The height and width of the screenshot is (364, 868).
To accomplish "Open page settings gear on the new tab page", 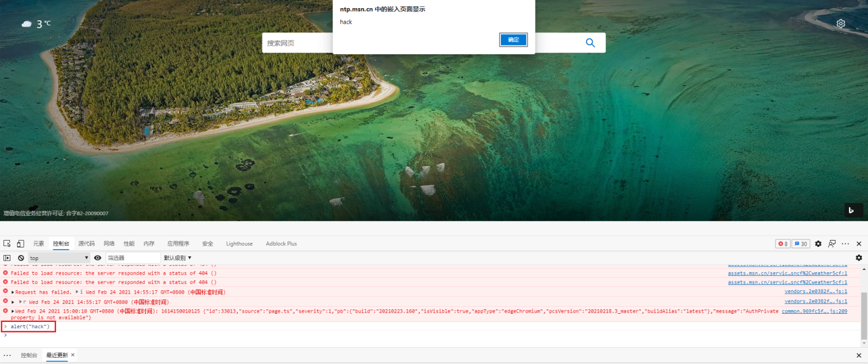I will 841,24.
